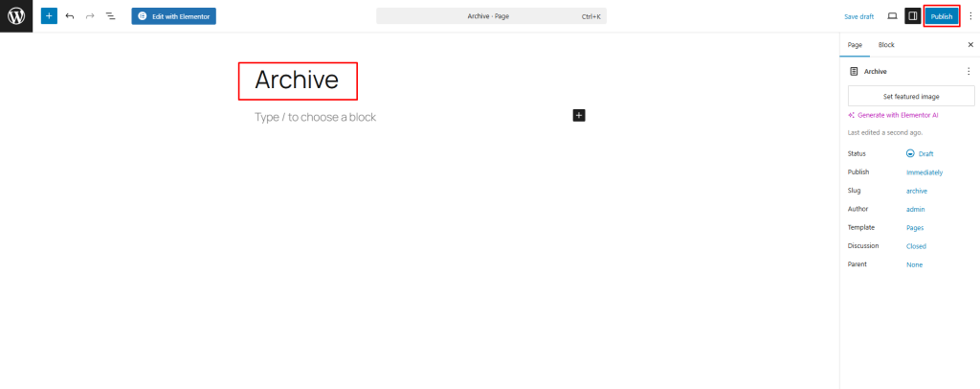The image size is (980, 389).
Task: Open the publish date 'Immediately'
Action: coord(924,172)
